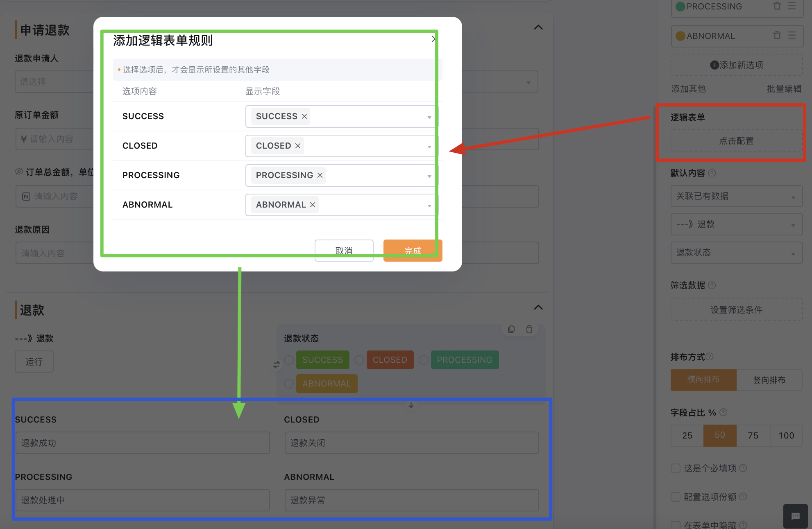Set field width to 100
Viewport: 812px width, 529px height.
click(786, 435)
